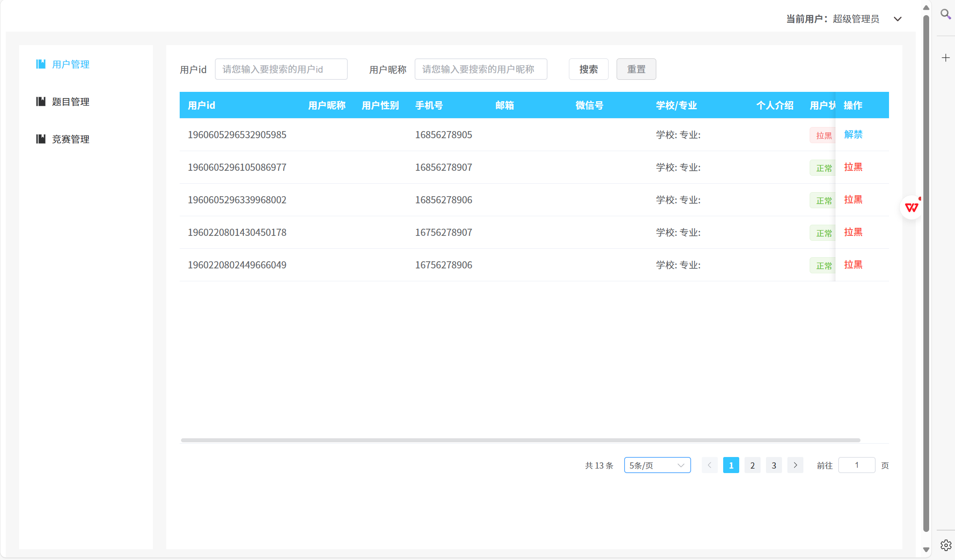Open the 题目管理 menu item
This screenshot has height=560, width=955.
[70, 102]
